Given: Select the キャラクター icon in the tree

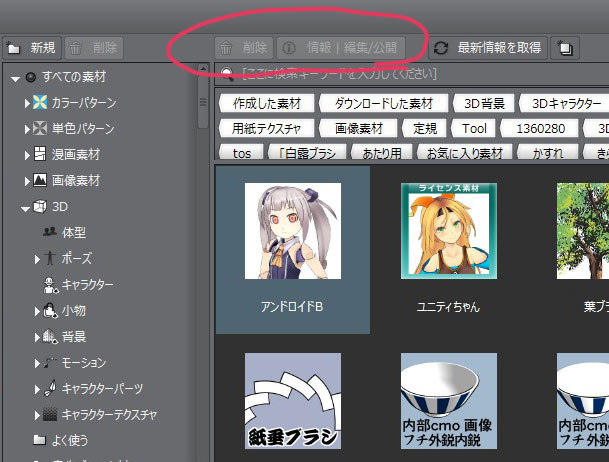Looking at the screenshot, I should click(x=50, y=285).
